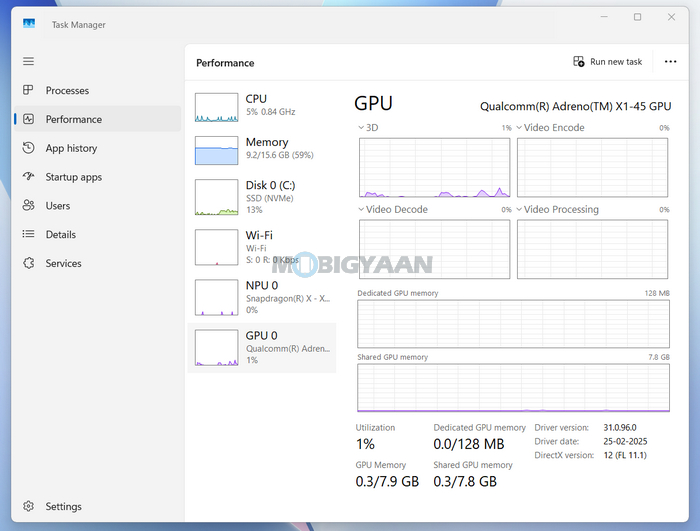Click the Settings gear icon
The height and width of the screenshot is (531, 700).
29,506
